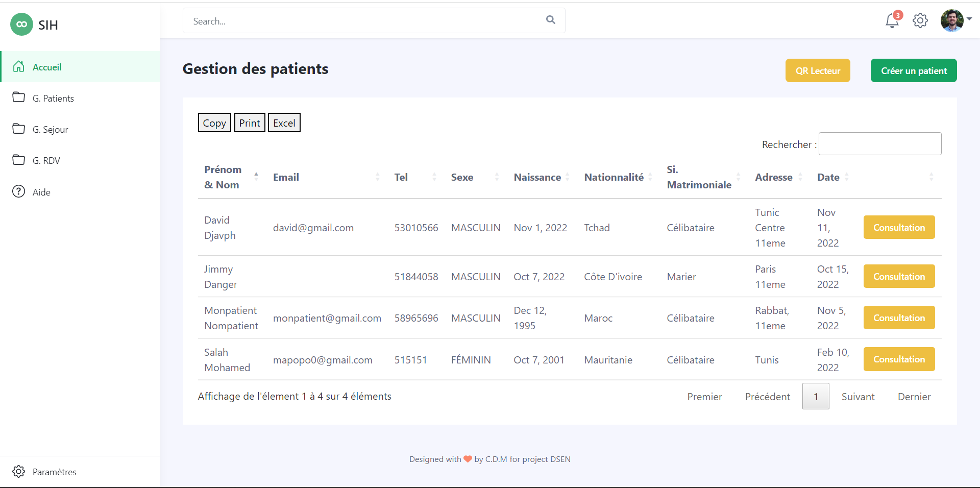Open the QR Lecteur button
This screenshot has width=980, height=488.
point(817,71)
